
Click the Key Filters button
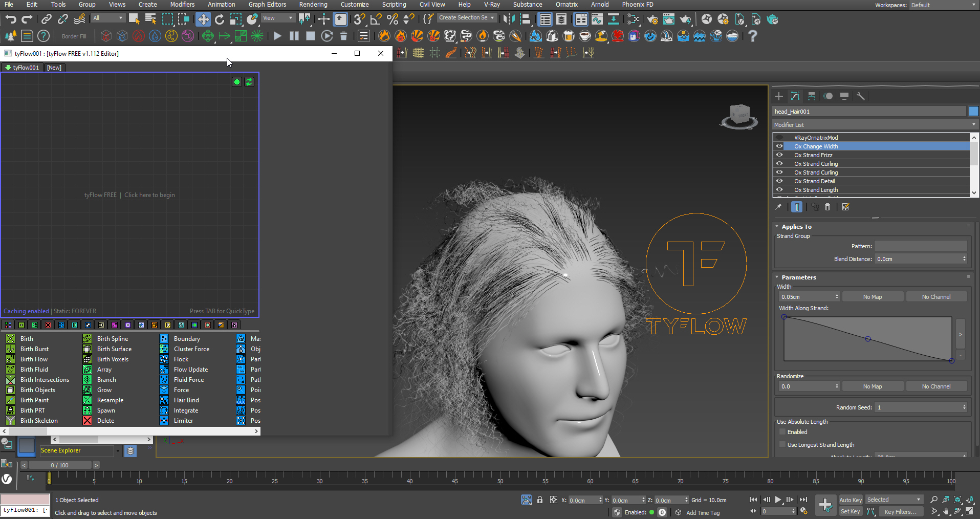901,511
